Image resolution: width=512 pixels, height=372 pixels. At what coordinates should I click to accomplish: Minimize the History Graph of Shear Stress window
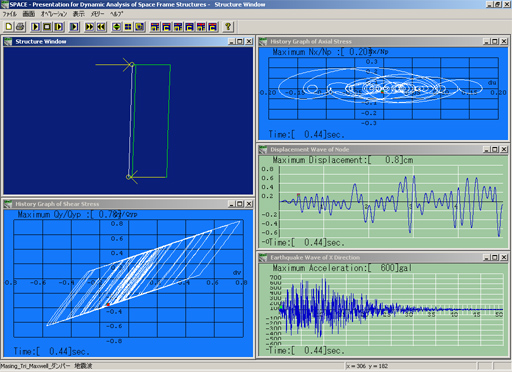(232, 204)
